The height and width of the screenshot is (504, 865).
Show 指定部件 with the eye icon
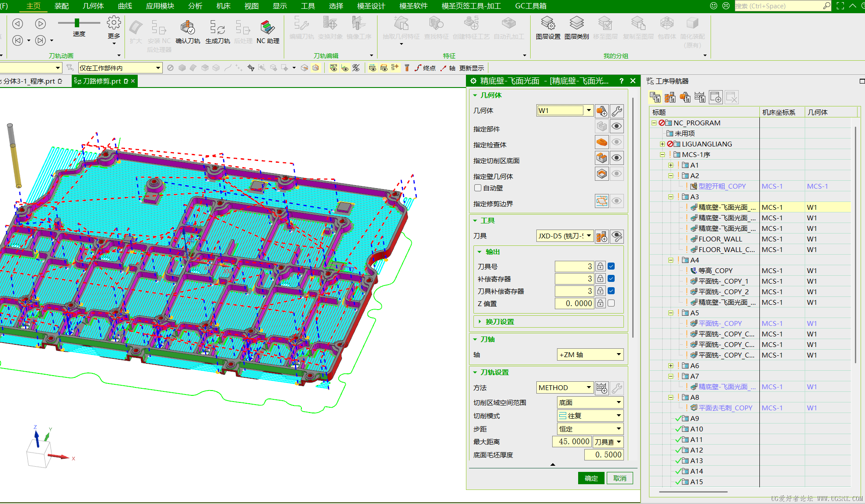[617, 126]
